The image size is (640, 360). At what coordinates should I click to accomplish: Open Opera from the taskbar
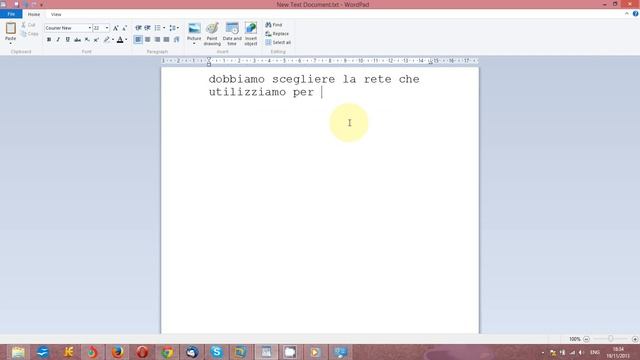(x=142, y=352)
